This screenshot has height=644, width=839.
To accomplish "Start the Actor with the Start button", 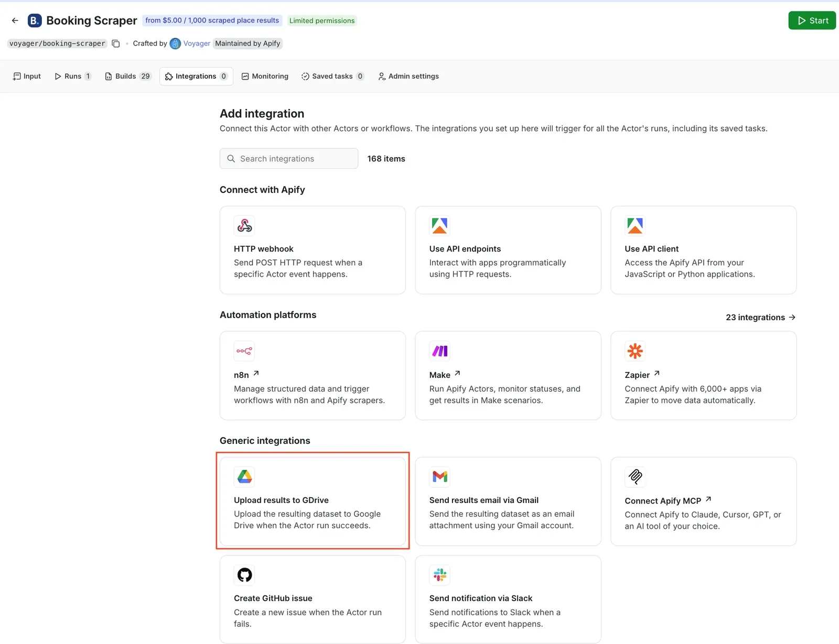I will [x=812, y=20].
